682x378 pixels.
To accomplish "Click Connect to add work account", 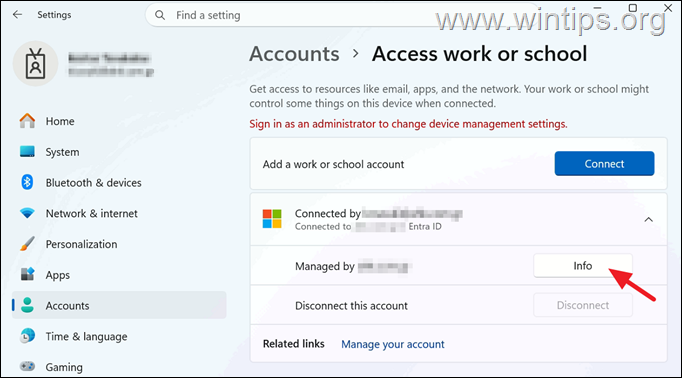I will pos(604,164).
